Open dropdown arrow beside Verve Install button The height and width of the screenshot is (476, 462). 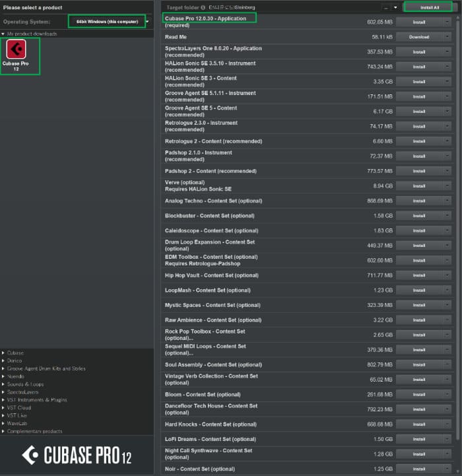coord(447,186)
